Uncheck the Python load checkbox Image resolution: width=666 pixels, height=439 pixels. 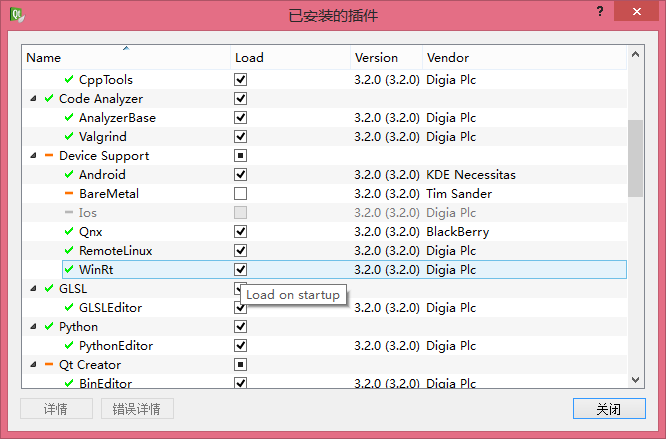(x=240, y=326)
